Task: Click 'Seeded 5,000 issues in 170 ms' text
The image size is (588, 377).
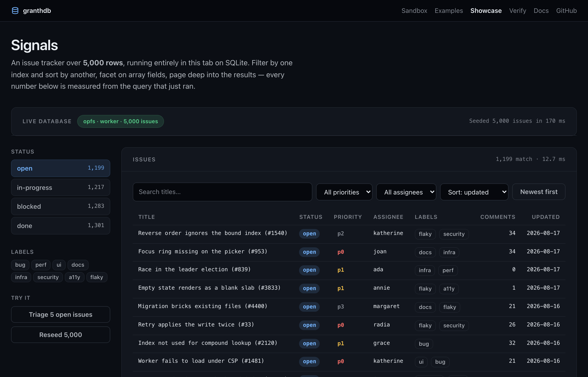Action: (x=517, y=121)
